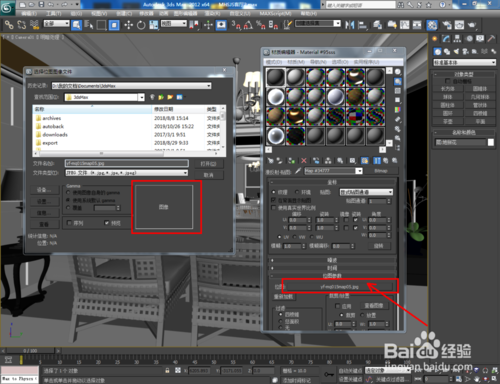Click the Angle Snap toggle icon
500x384 pixels.
(x=248, y=25)
